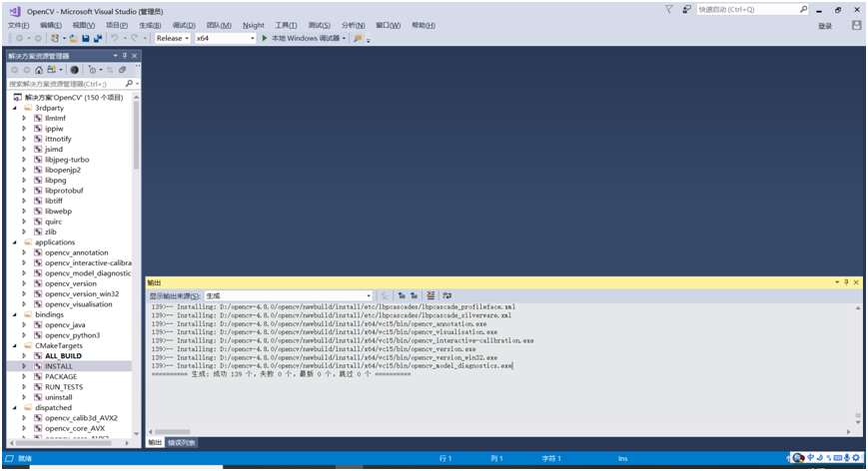Open the 帮助(H) menu
The width and height of the screenshot is (868, 471).
click(x=424, y=25)
